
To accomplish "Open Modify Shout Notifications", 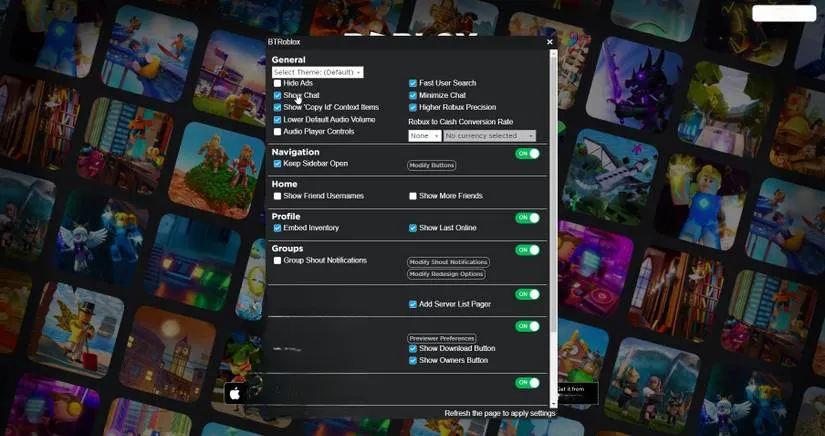I will point(448,262).
